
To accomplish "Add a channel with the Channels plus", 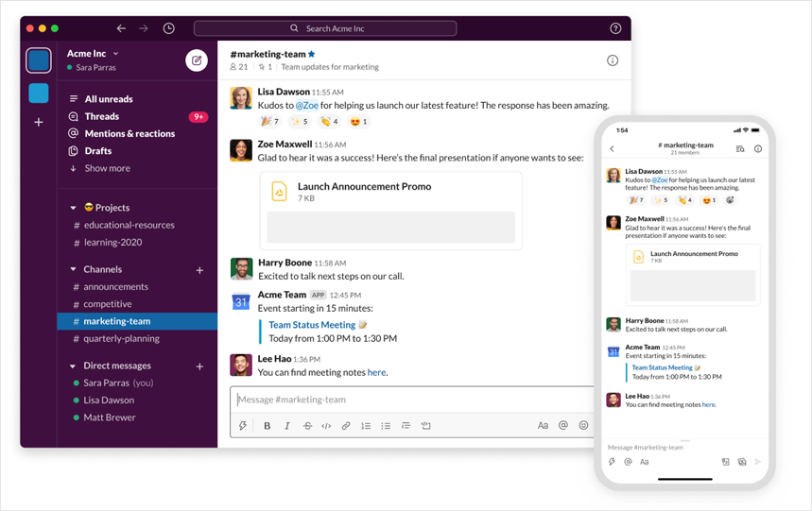I will pyautogui.click(x=199, y=270).
